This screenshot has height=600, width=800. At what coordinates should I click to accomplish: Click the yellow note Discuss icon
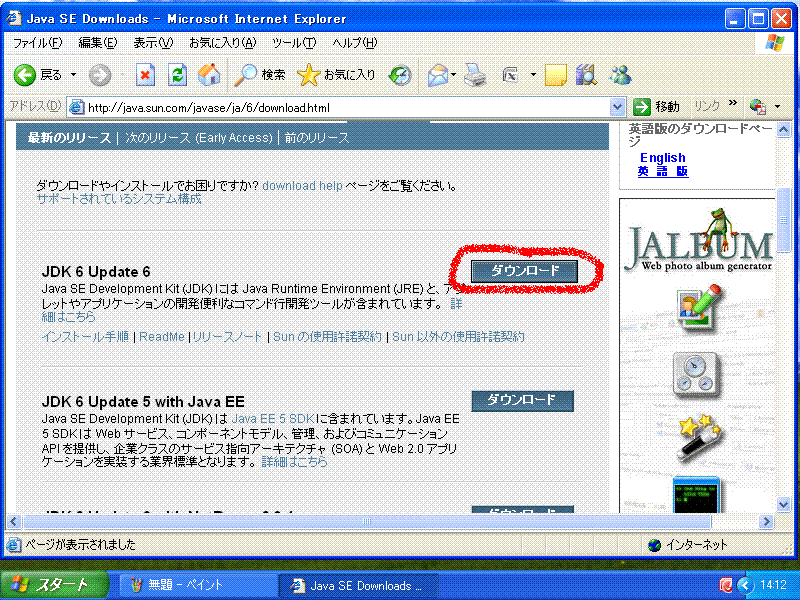coord(556,75)
